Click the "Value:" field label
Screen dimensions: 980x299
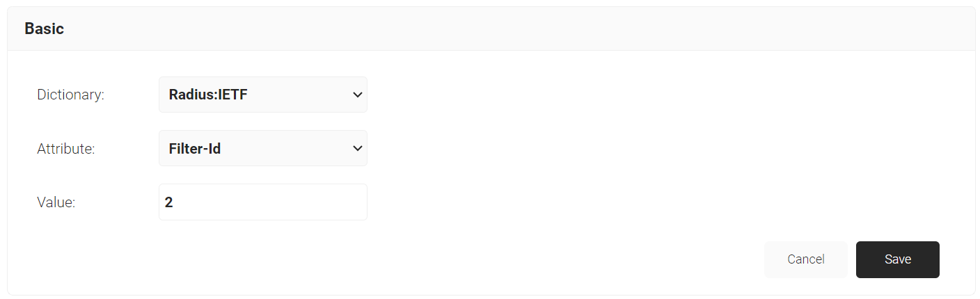point(56,202)
